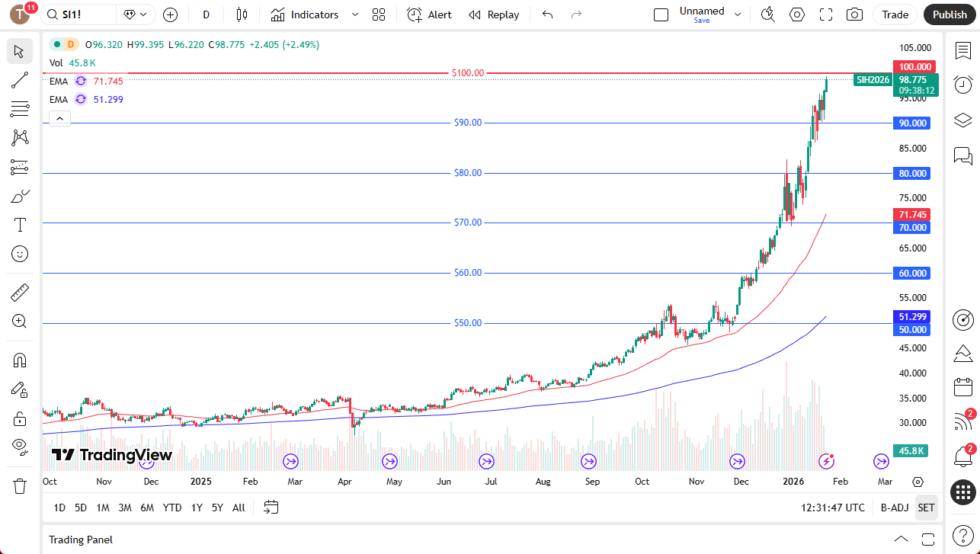The height and width of the screenshot is (554, 980).
Task: Open forecasting and measurement tools
Action: pyautogui.click(x=20, y=167)
